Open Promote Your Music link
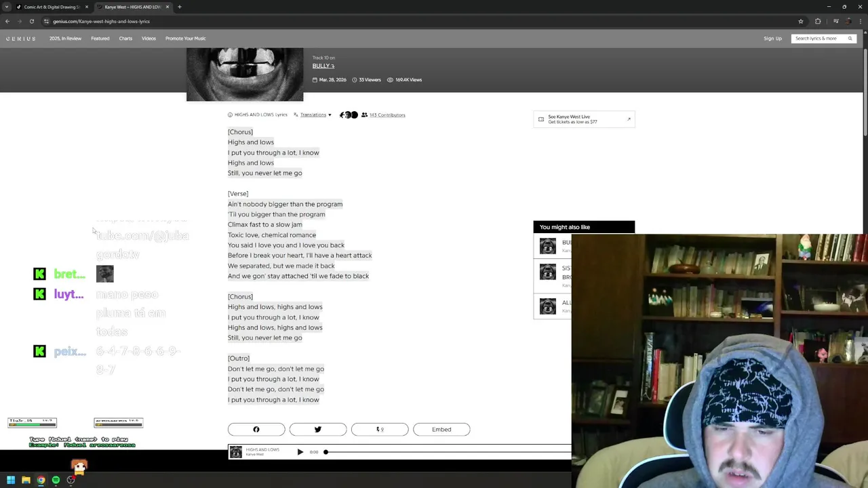This screenshot has width=868, height=488. pos(185,39)
